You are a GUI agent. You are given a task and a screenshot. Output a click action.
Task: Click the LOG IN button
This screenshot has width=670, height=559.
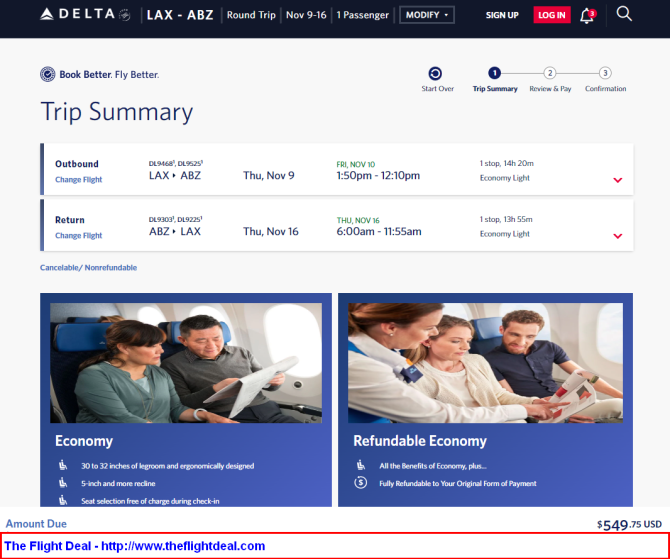(x=552, y=15)
